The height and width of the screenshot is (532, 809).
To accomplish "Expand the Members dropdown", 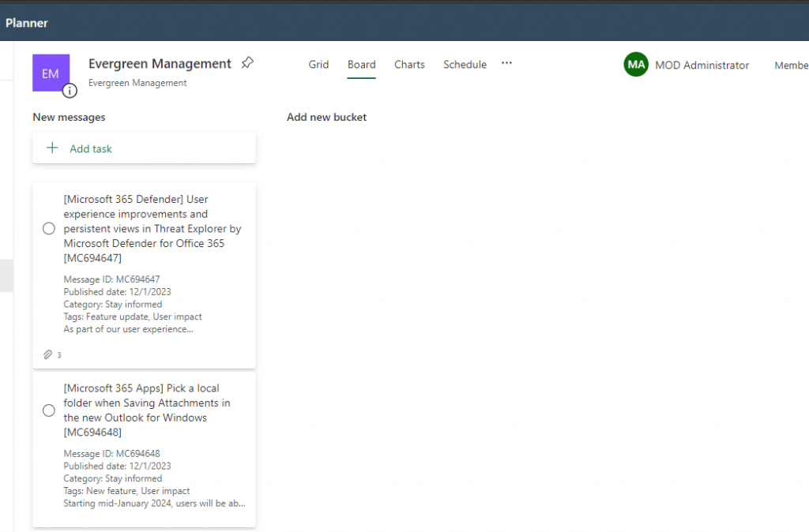I will pyautogui.click(x=791, y=66).
